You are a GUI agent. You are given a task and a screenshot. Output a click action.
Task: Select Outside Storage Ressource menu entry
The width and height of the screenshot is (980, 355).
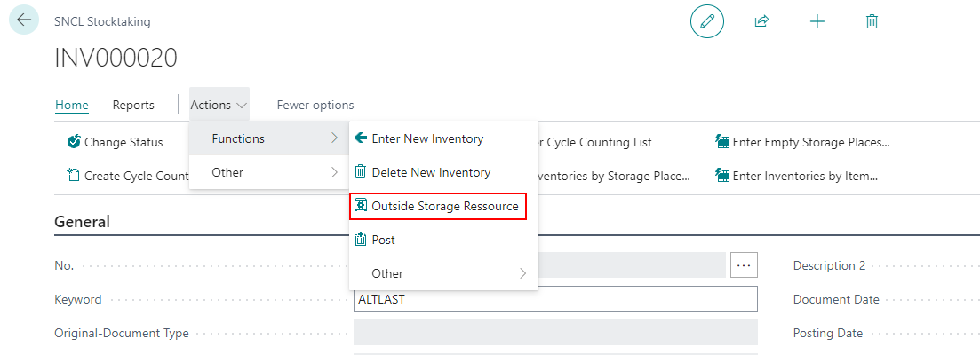(443, 206)
